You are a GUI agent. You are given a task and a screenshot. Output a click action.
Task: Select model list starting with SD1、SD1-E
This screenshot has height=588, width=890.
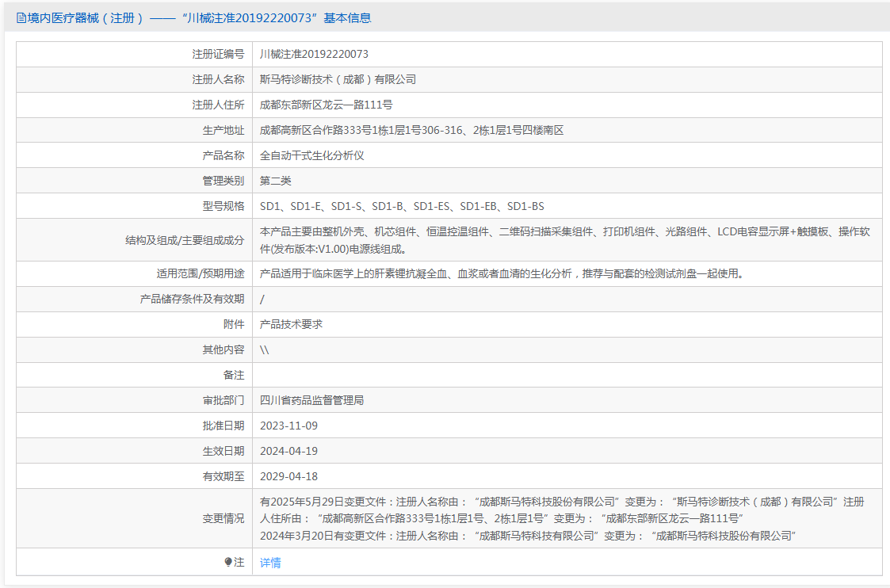(402, 206)
